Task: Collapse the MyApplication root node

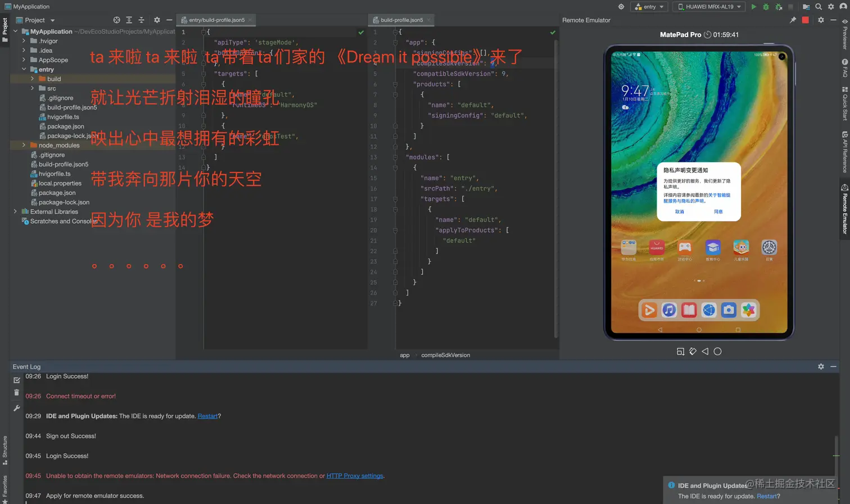Action: click(15, 31)
